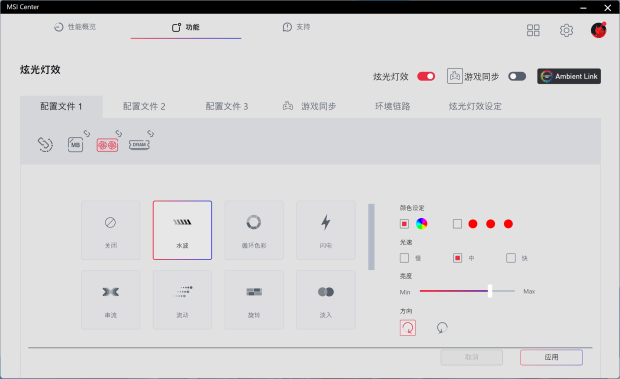Switch to the 功能 top tab

185,27
